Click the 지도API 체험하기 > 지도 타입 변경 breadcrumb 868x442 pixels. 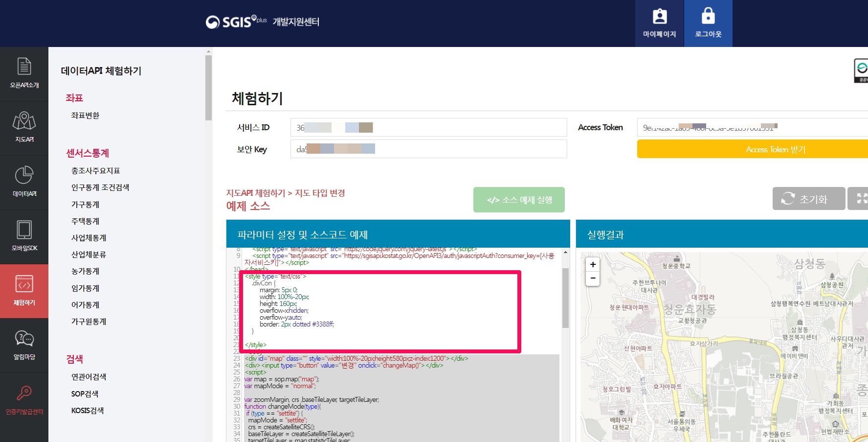click(x=286, y=193)
